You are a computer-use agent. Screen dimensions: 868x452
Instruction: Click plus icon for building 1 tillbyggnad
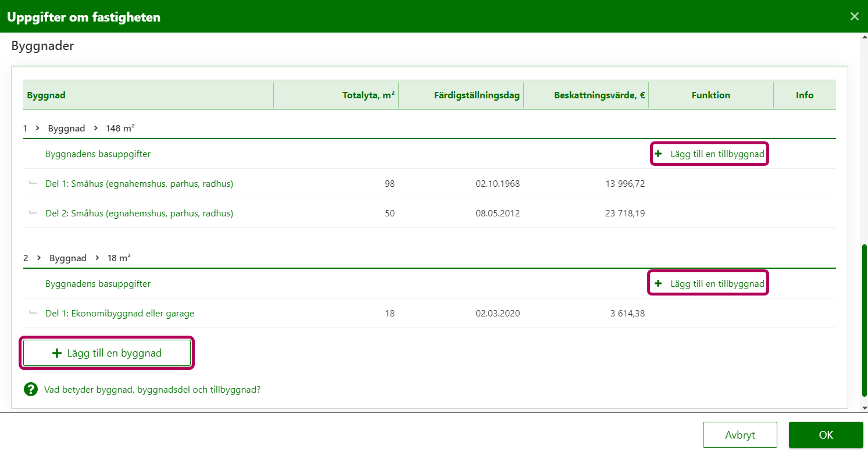(658, 154)
